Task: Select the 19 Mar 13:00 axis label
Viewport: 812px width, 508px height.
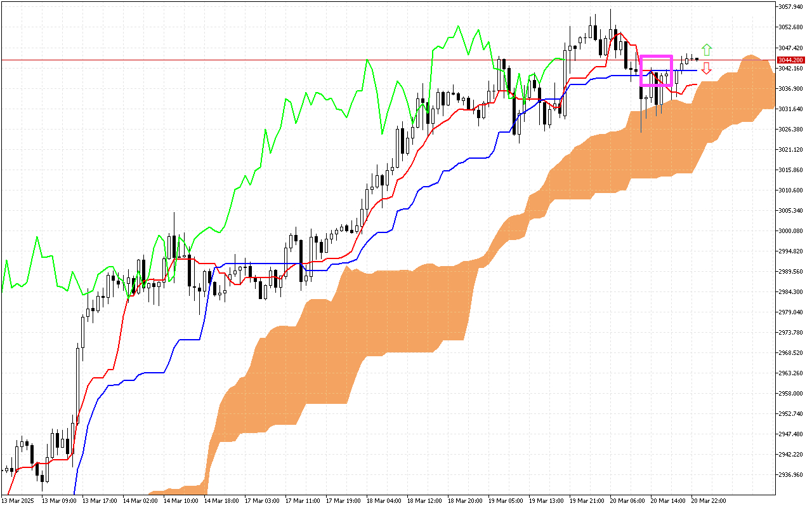Action: pyautogui.click(x=546, y=501)
